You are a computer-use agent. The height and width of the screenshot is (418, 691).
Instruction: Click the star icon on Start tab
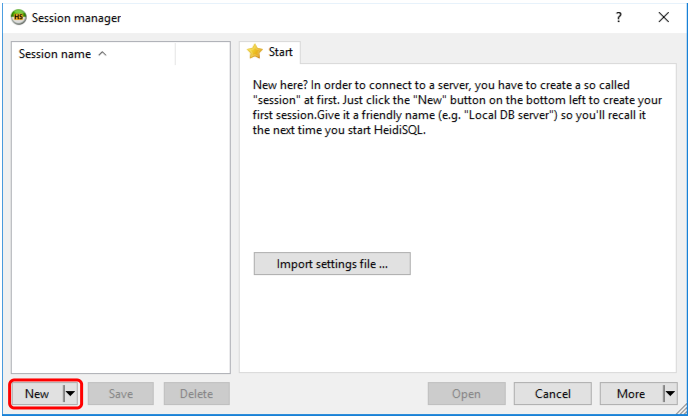coord(255,52)
